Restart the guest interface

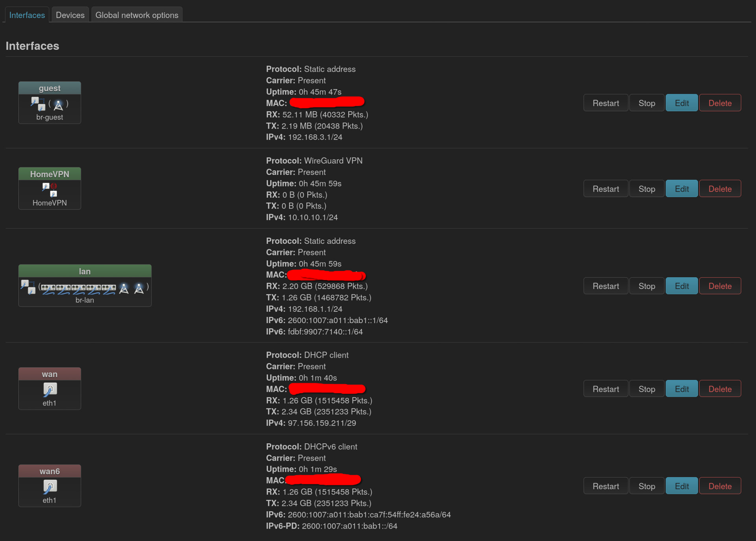tap(605, 103)
